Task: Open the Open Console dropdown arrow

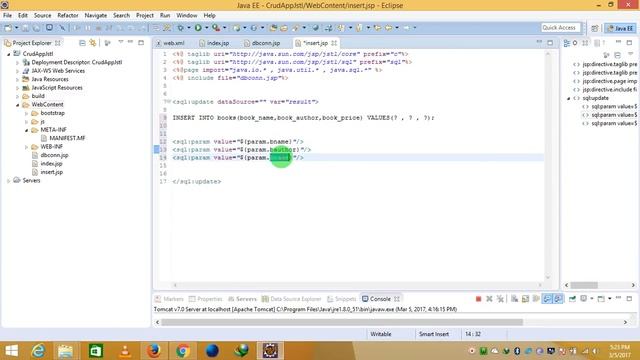Action: point(609,299)
